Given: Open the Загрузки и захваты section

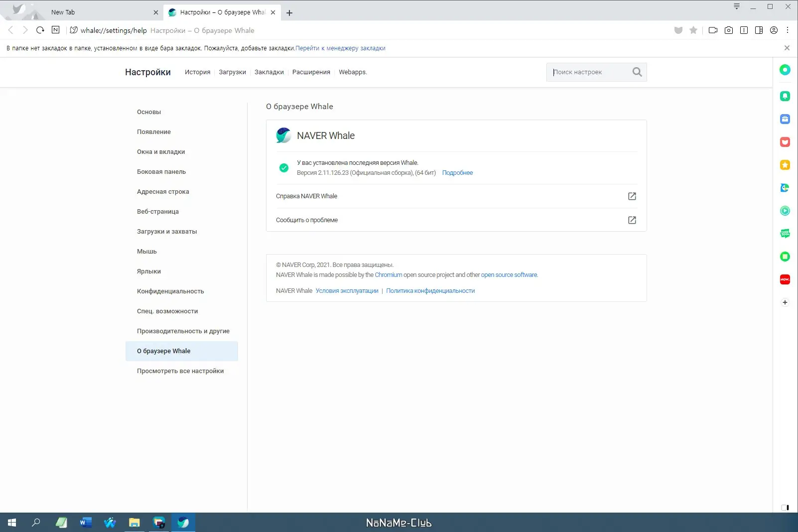Looking at the screenshot, I should 182,232.
